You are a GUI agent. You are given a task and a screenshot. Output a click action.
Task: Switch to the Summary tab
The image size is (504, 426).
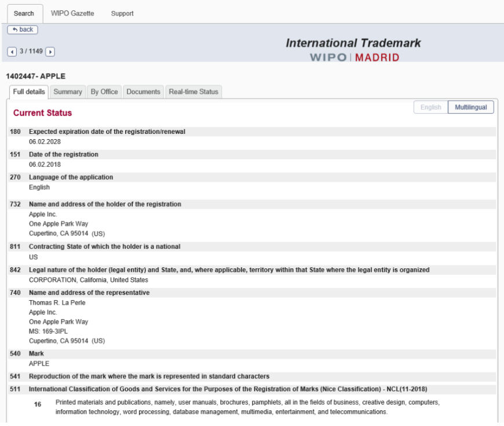coord(68,92)
